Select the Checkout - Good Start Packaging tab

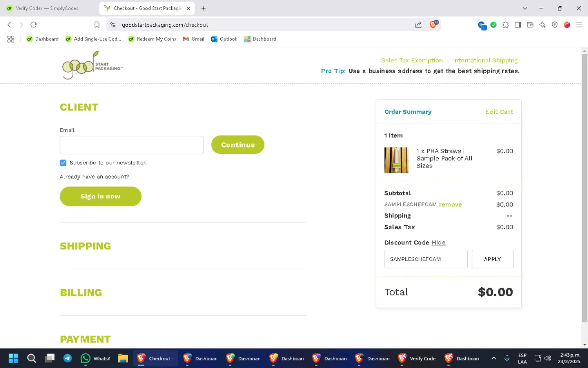[147, 8]
